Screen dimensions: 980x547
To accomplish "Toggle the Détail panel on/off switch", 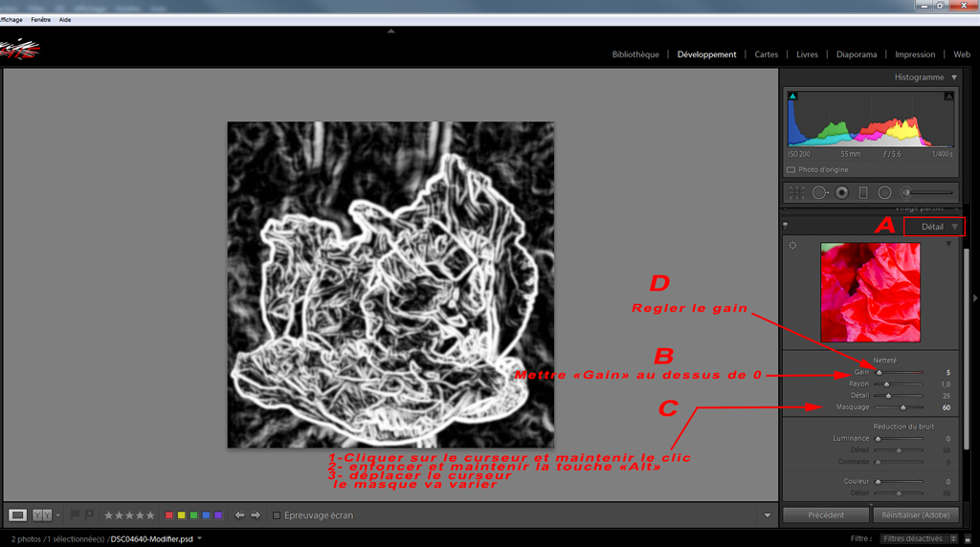I will click(x=786, y=227).
